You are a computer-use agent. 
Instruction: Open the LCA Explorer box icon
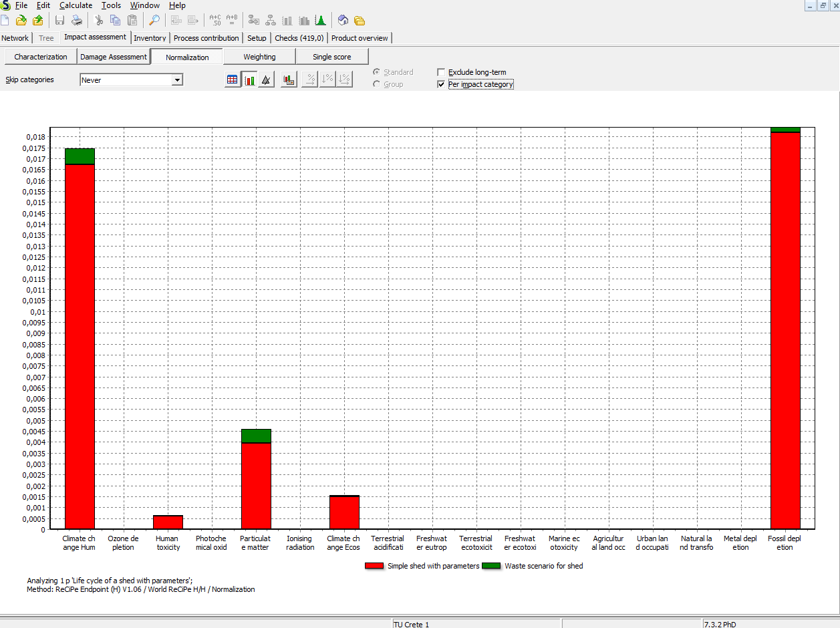click(343, 20)
